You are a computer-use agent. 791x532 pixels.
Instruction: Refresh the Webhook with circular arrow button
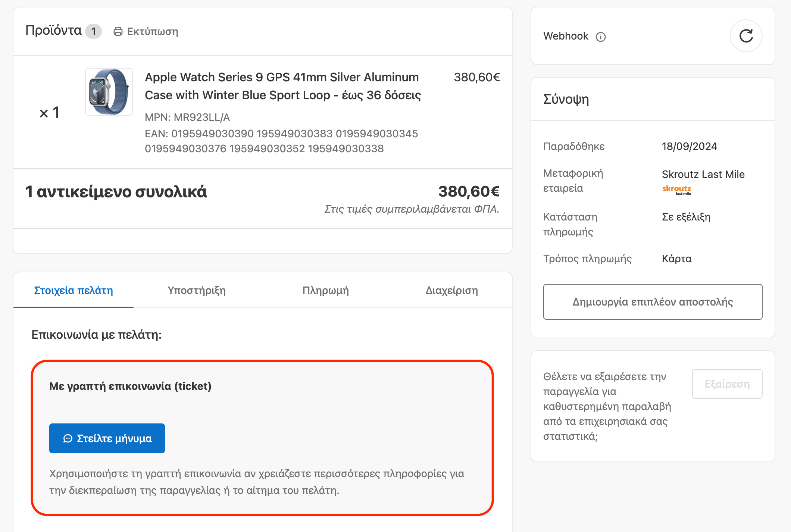click(746, 36)
